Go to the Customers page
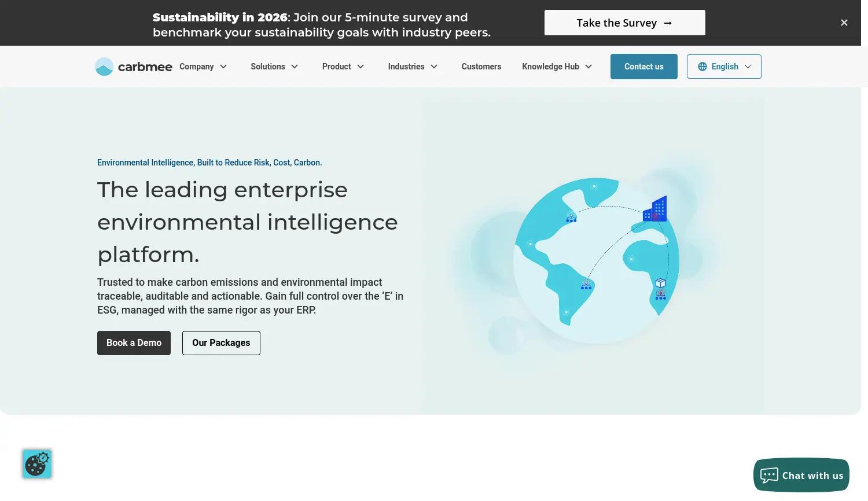The width and height of the screenshot is (868, 501). coord(481,67)
